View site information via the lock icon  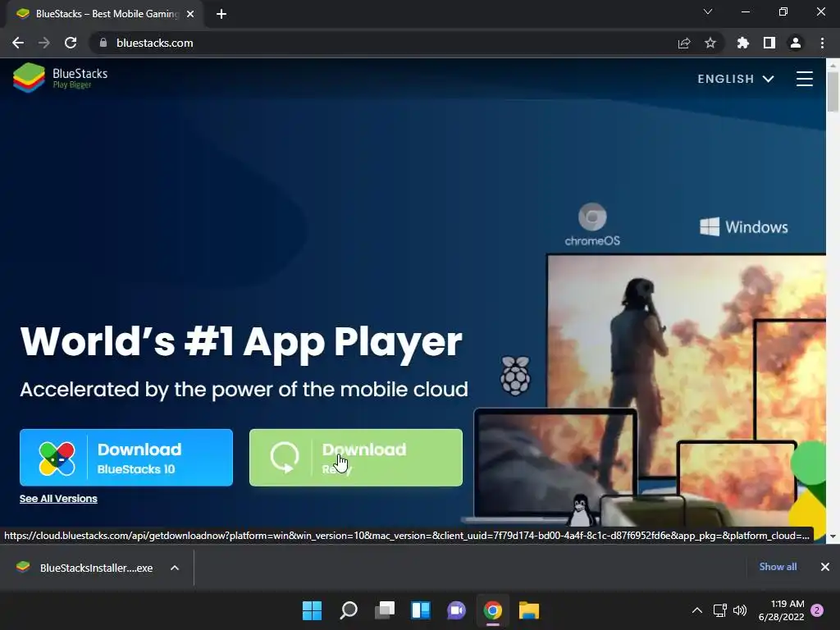click(x=103, y=43)
